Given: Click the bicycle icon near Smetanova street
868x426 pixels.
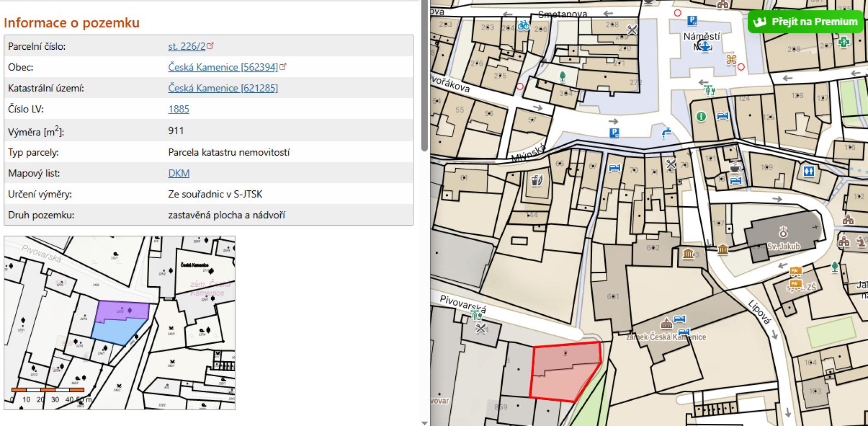Looking at the screenshot, I should point(524,25).
